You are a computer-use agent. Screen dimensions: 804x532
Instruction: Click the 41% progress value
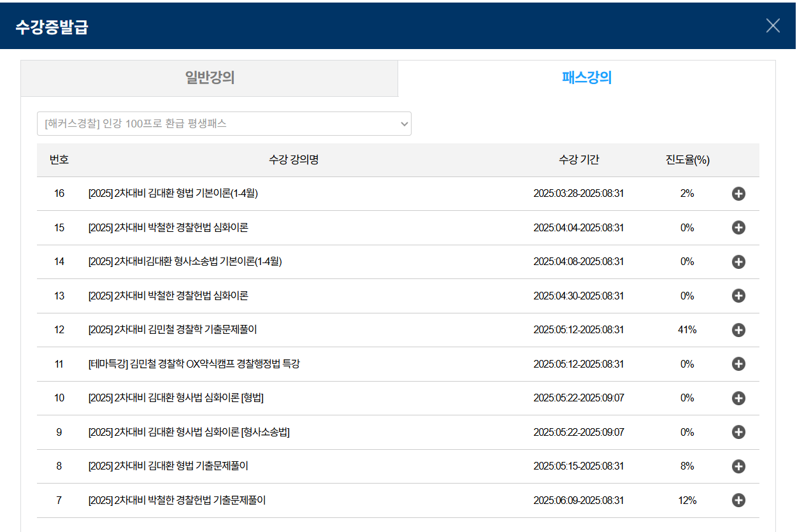tap(687, 330)
